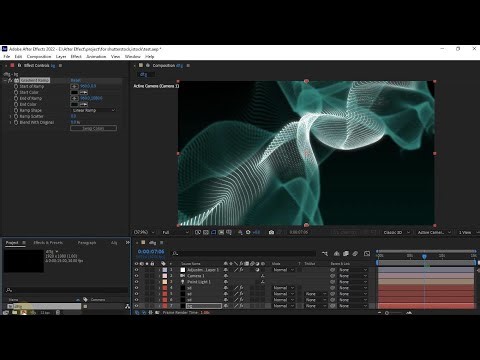The image size is (480, 360).
Task: Toggle mask and shape path visibility
Action: click(x=213, y=232)
